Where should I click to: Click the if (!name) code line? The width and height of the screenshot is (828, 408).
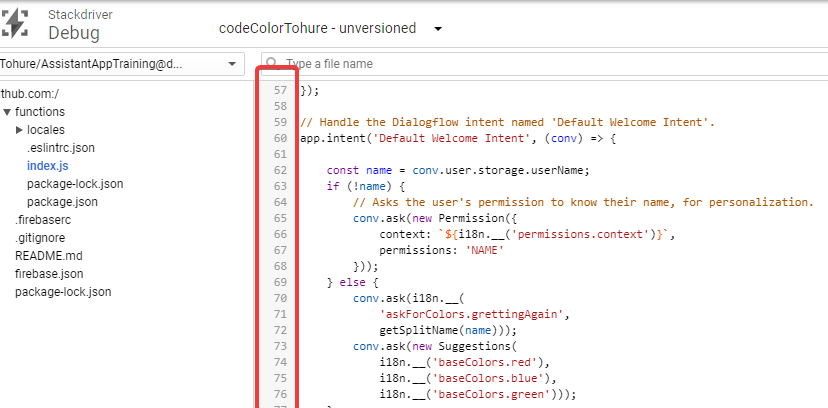click(x=365, y=186)
